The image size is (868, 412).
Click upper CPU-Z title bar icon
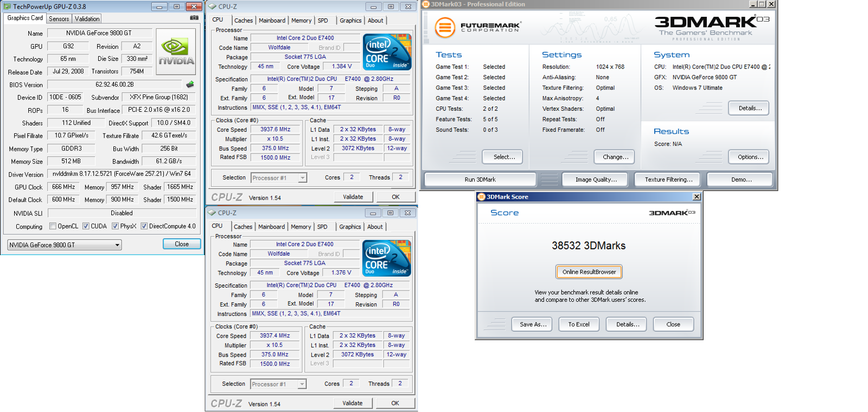(x=213, y=7)
